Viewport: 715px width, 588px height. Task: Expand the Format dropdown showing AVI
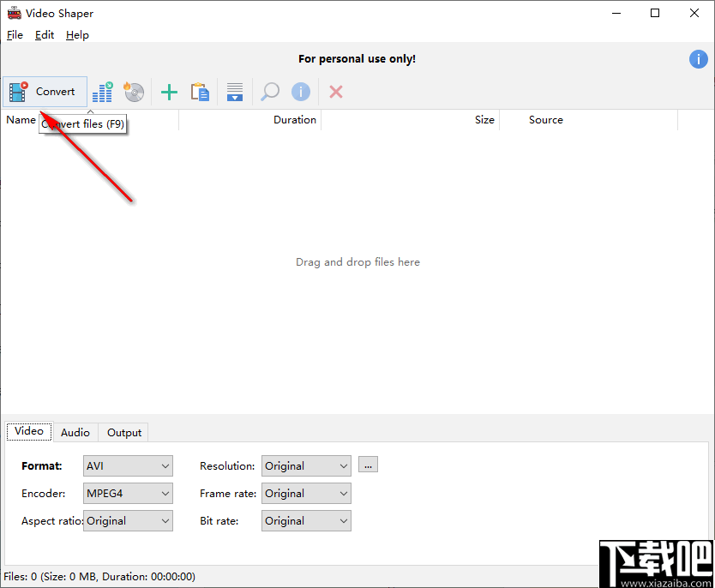(x=128, y=466)
